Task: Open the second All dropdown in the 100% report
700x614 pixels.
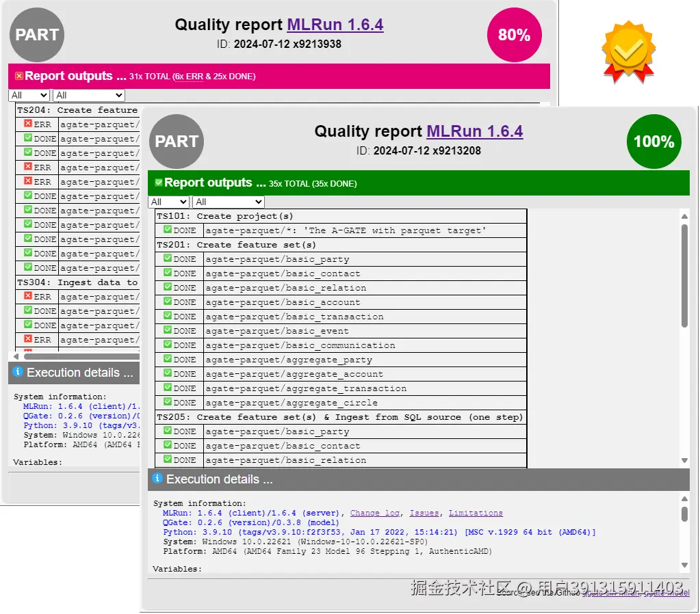Action: [229, 202]
